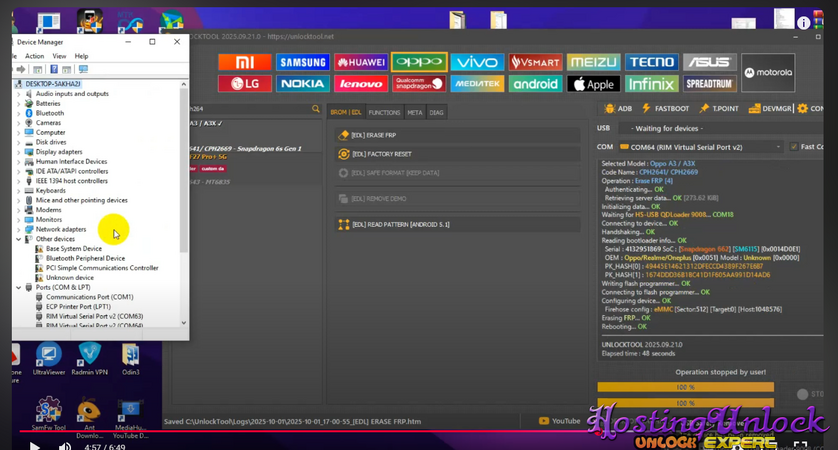This screenshot has width=838, height=450.
Task: Open the UltraViewer desktop shortcut
Action: point(49,358)
